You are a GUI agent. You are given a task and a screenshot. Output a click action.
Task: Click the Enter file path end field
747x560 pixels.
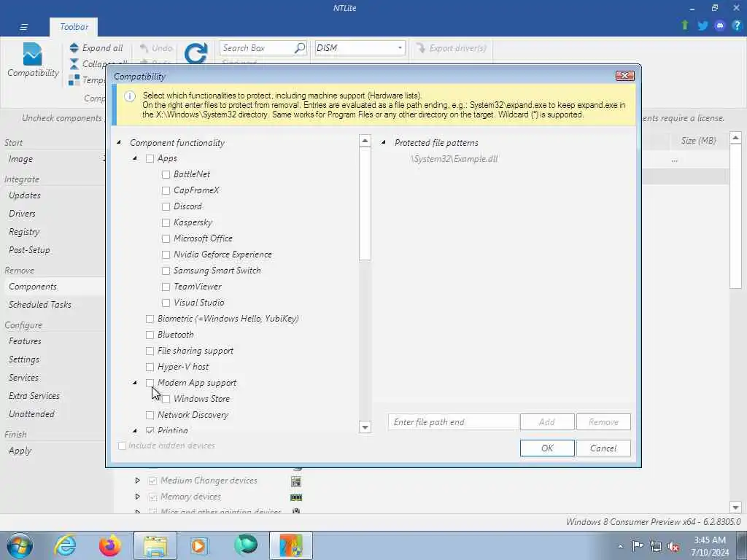coord(453,422)
